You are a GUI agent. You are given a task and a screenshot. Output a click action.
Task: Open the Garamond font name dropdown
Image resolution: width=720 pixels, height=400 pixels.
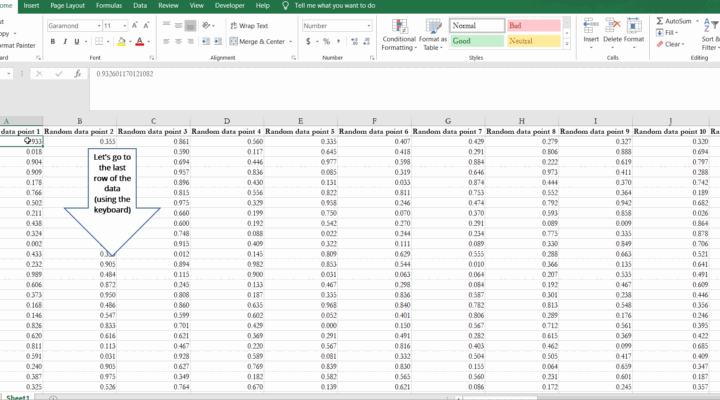tap(98, 25)
